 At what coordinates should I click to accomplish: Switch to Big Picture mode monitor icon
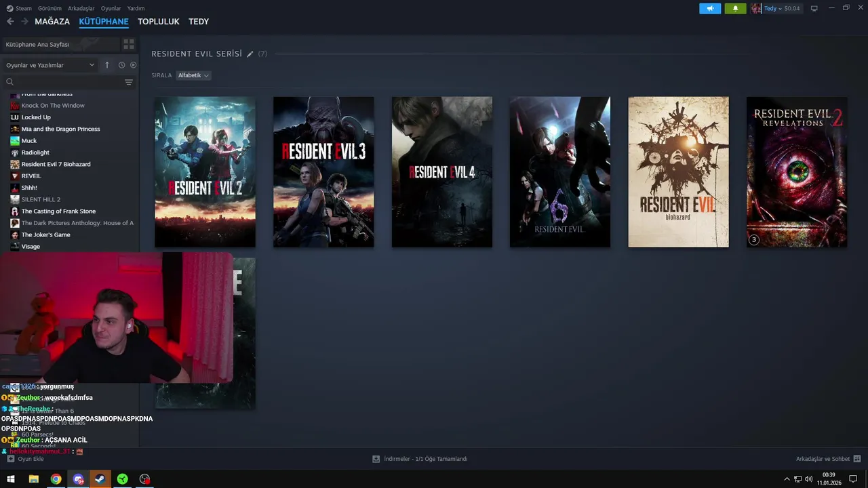814,8
